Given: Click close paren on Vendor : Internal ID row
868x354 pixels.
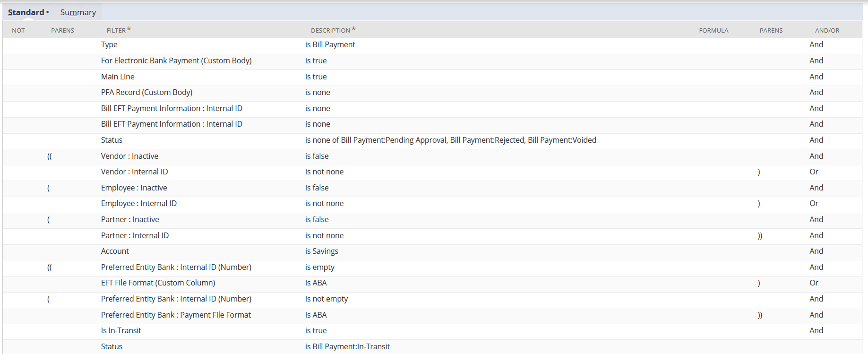Looking at the screenshot, I should (759, 172).
